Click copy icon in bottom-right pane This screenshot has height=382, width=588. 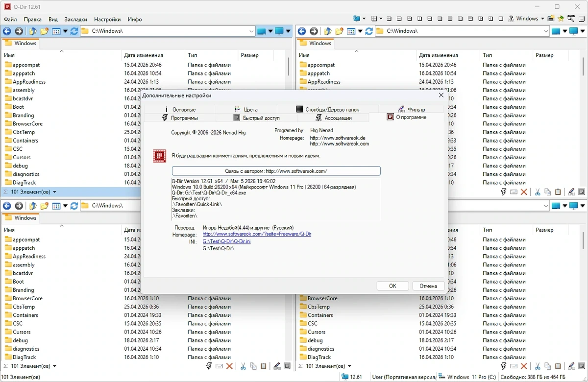548,366
